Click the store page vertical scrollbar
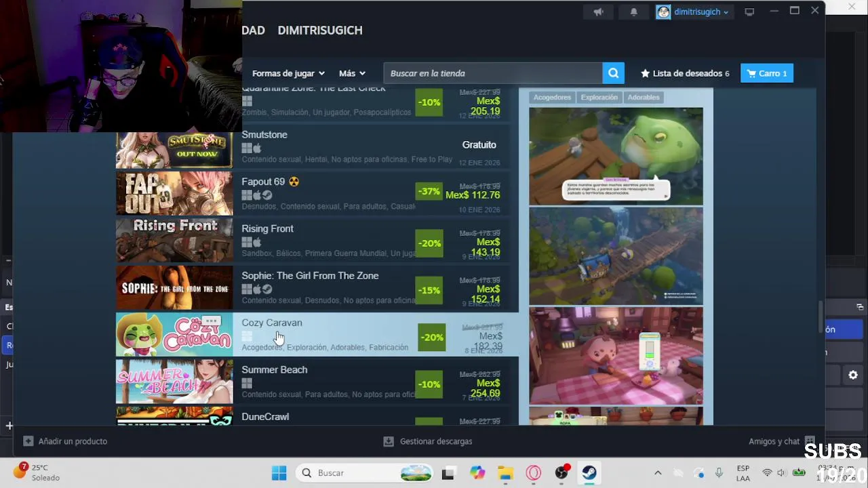This screenshot has width=868, height=488. tap(821, 317)
